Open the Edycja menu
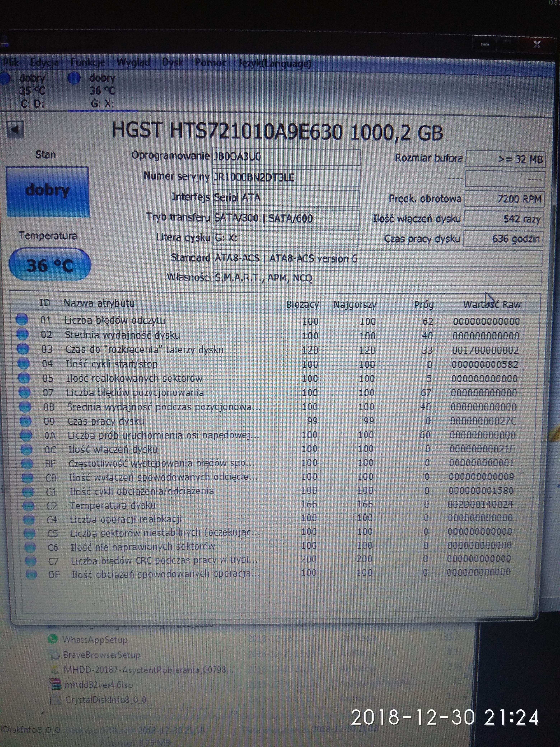The height and width of the screenshot is (747, 560). coord(44,63)
